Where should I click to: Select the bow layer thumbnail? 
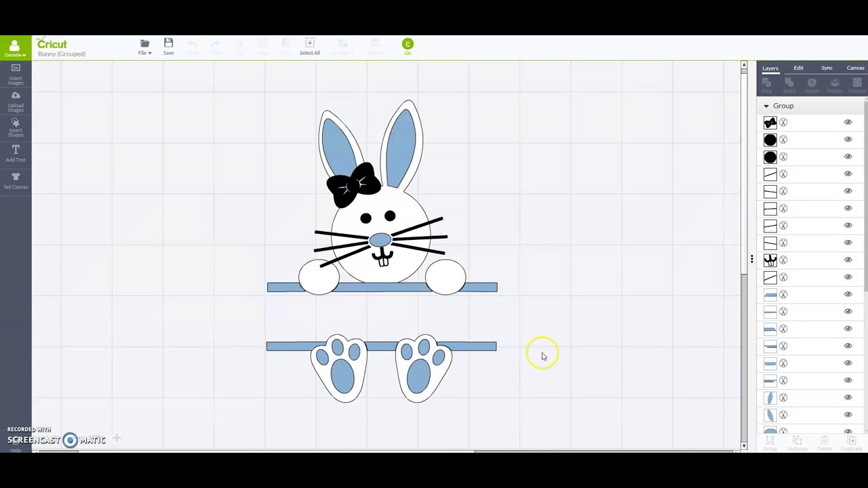(x=770, y=123)
